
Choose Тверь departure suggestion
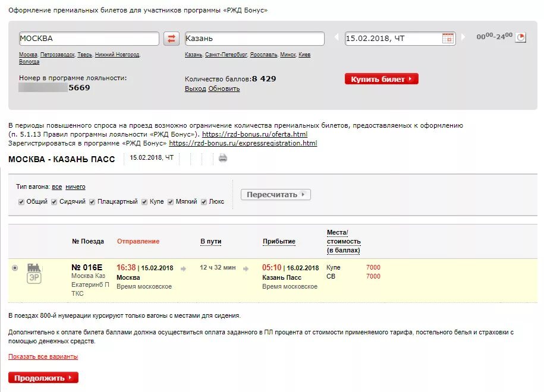(x=84, y=55)
